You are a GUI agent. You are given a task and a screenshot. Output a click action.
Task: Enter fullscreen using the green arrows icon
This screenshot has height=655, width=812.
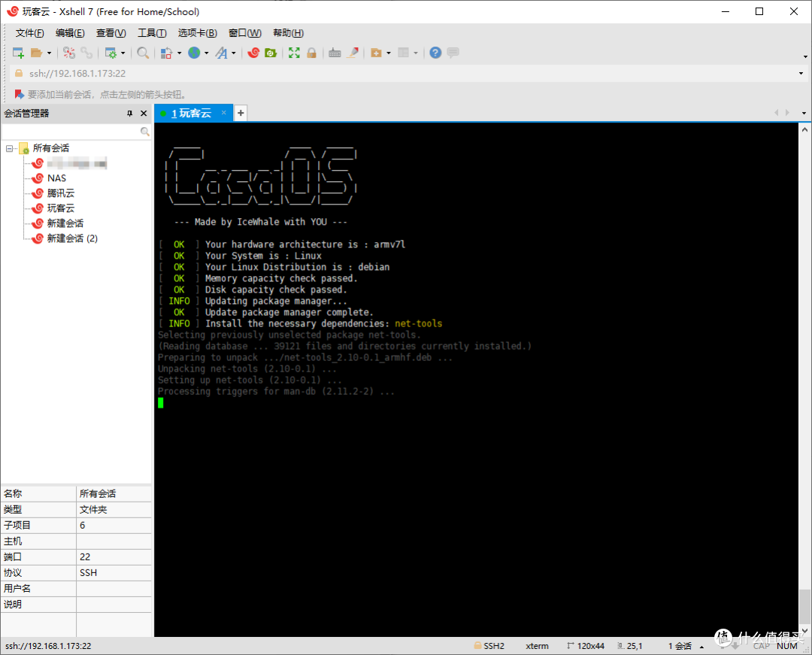point(294,53)
